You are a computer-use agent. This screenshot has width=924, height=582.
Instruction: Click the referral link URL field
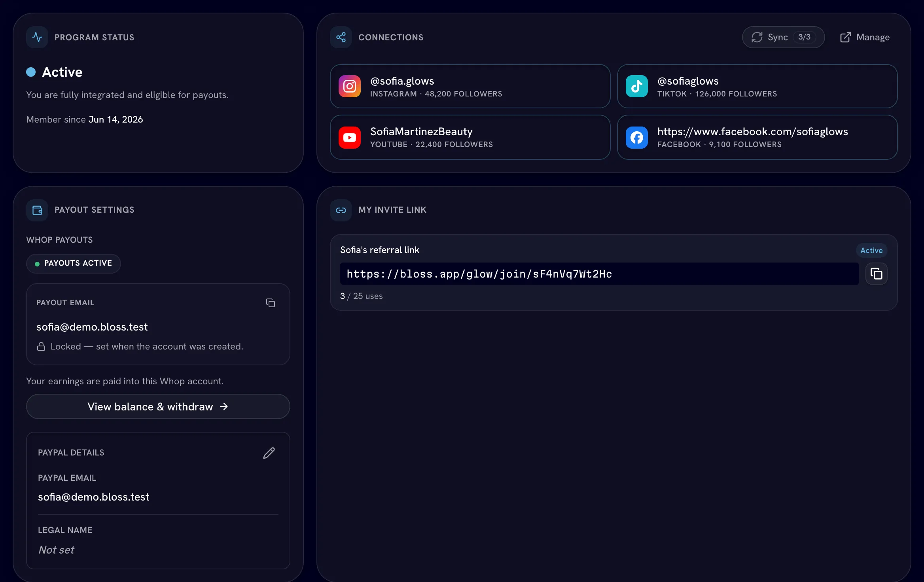coord(600,274)
